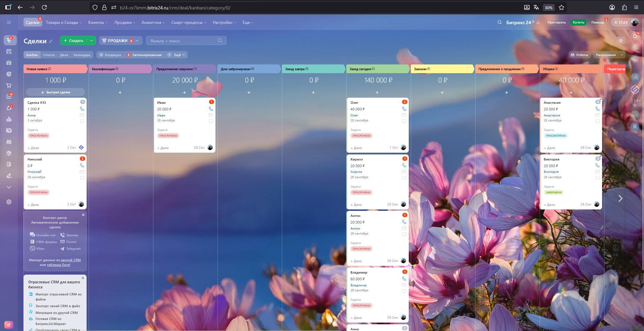Expand the Создать button dropdown arrow
Viewport: 644px width, 331px height.
click(x=91, y=41)
